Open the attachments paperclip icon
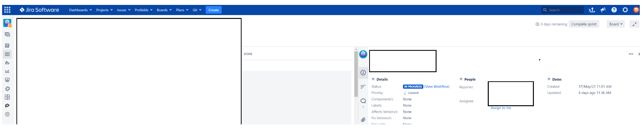 363,120
